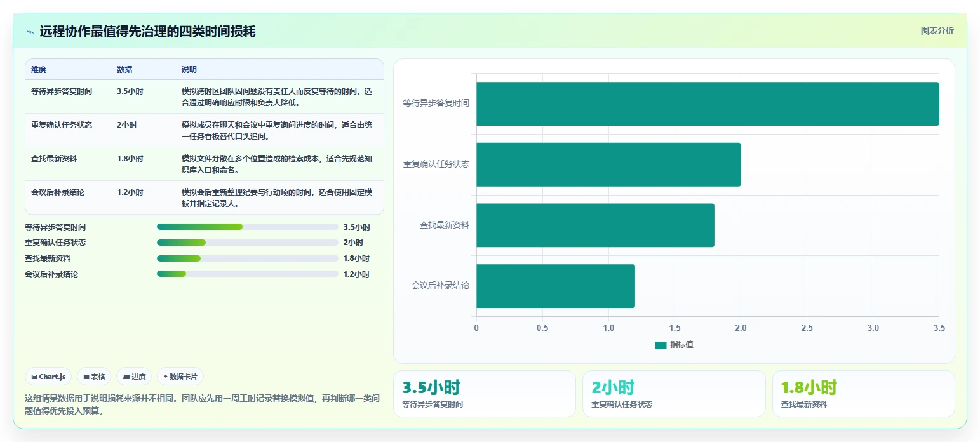
Task: Open the 1.8小时 data card
Action: pos(864,394)
